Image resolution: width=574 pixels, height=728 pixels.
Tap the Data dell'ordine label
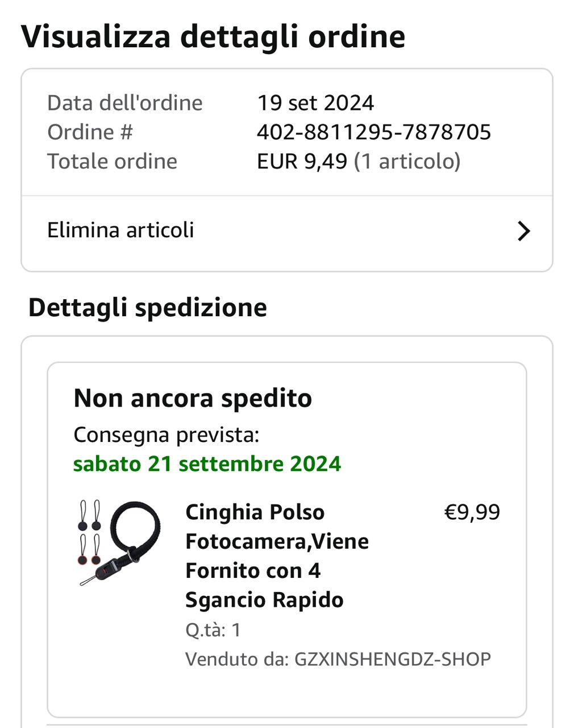coord(124,103)
